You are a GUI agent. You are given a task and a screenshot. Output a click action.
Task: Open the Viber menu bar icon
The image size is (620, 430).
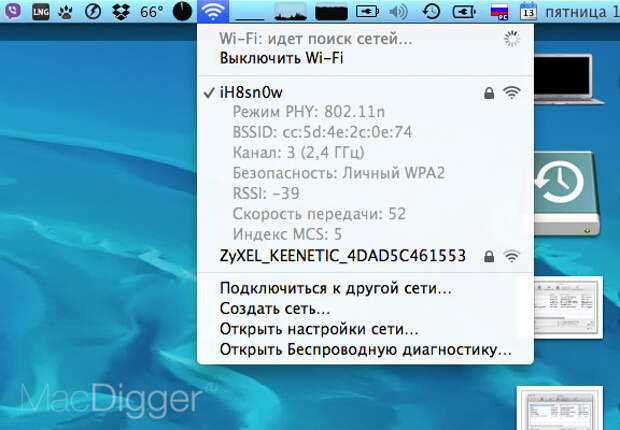[x=13, y=11]
